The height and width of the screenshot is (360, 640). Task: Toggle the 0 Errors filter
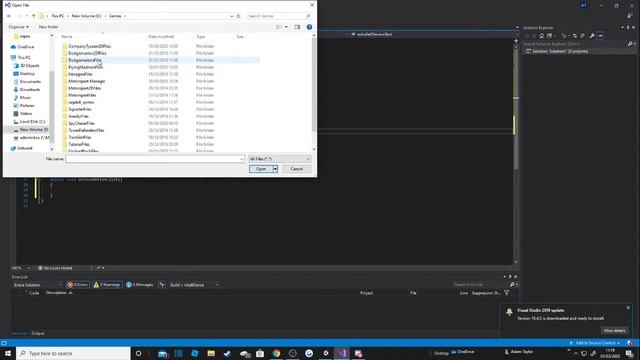(x=77, y=285)
